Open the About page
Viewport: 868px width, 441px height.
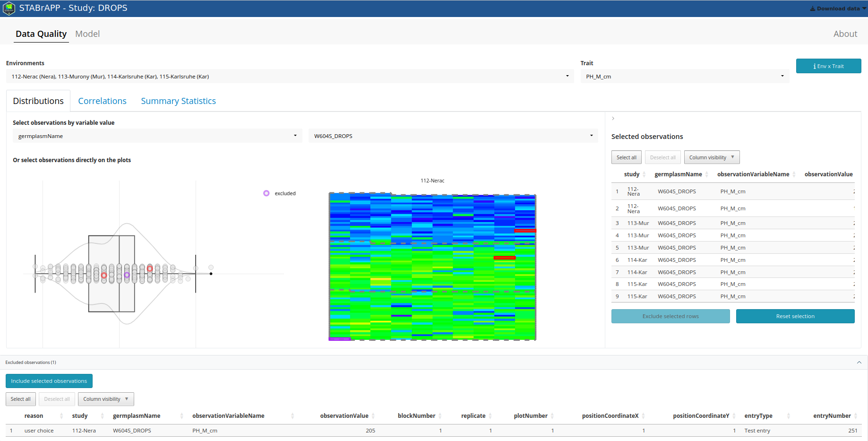coord(845,34)
